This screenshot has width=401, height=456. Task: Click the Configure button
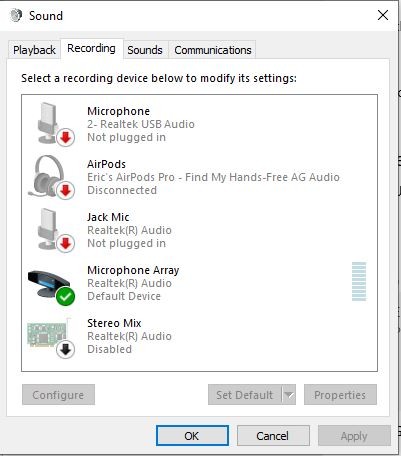point(58,395)
